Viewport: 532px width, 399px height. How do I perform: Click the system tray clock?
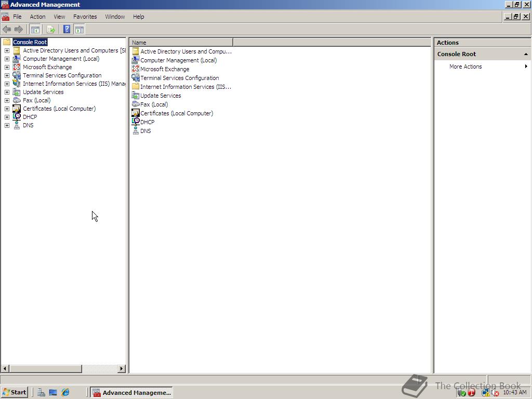pyautogui.click(x=515, y=392)
